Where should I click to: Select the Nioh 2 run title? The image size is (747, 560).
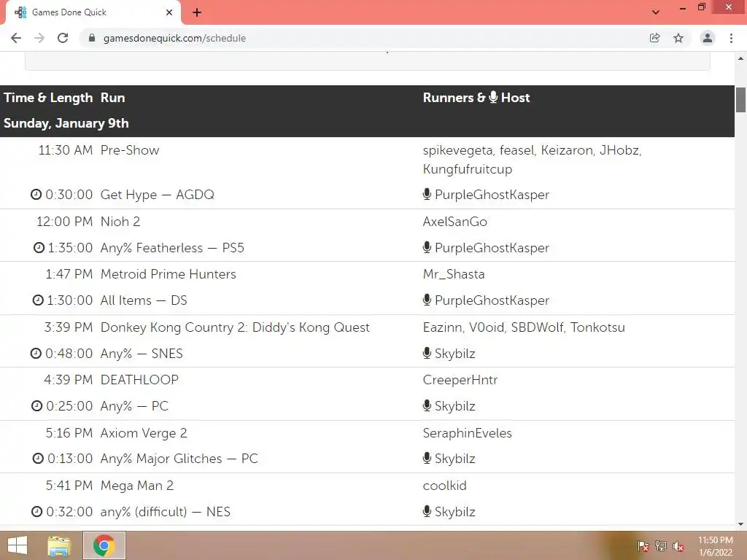point(120,222)
